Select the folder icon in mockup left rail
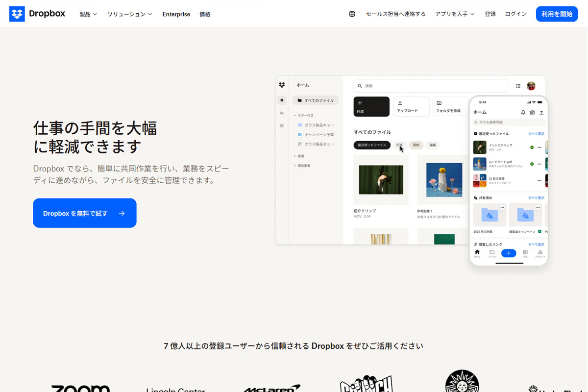The height and width of the screenshot is (392, 588). coord(282,113)
